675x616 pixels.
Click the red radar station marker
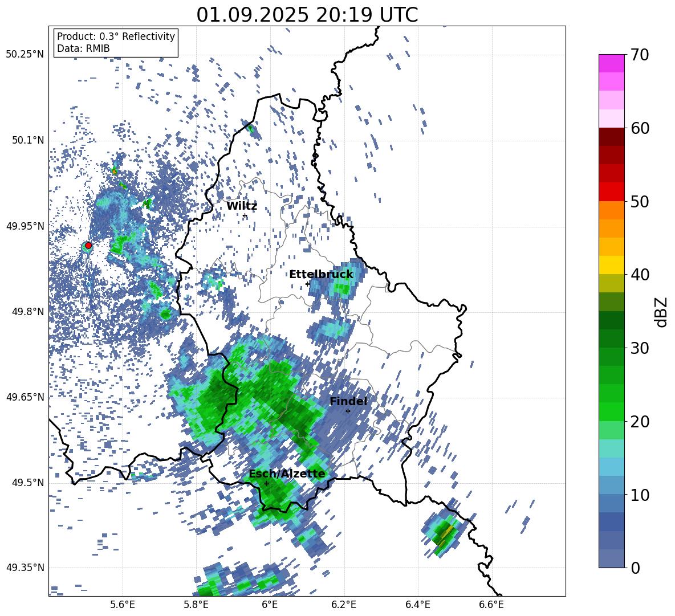tap(88, 245)
